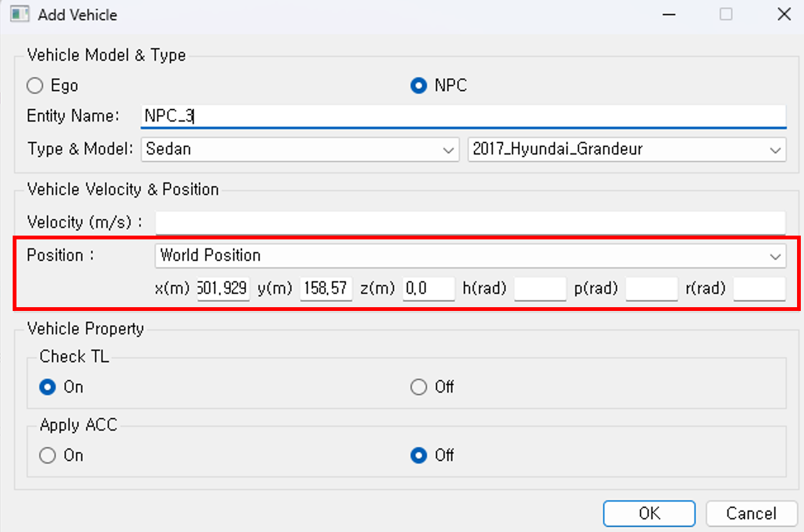Image resolution: width=804 pixels, height=532 pixels.
Task: Click the Add Vehicle window app icon
Action: tap(20, 14)
